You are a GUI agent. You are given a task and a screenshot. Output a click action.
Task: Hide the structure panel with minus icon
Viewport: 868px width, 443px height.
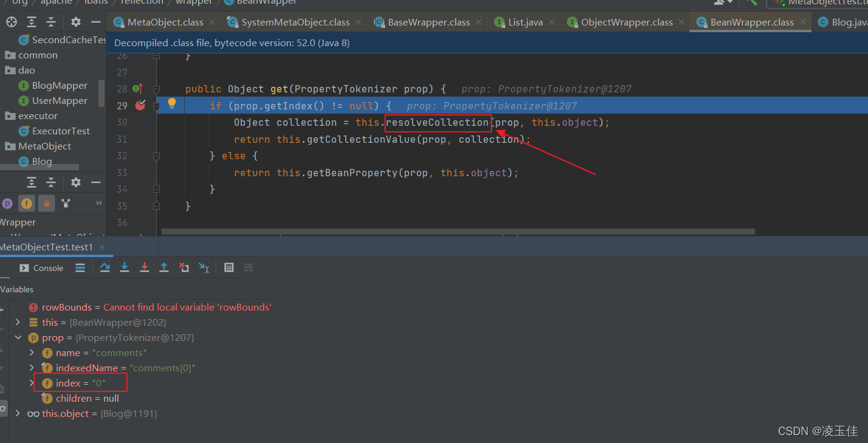tap(95, 182)
